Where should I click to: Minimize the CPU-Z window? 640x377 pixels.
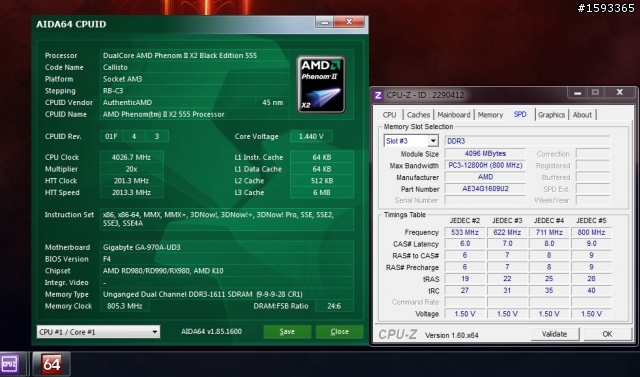[x=577, y=93]
